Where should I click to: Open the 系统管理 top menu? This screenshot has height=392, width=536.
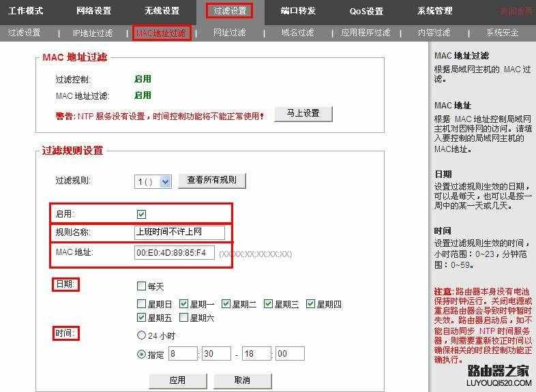tap(434, 11)
